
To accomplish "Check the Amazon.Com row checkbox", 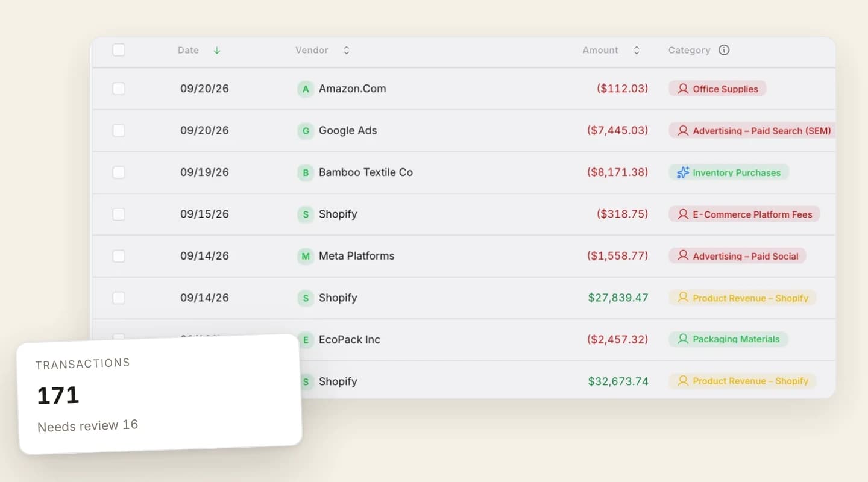I will pyautogui.click(x=119, y=89).
